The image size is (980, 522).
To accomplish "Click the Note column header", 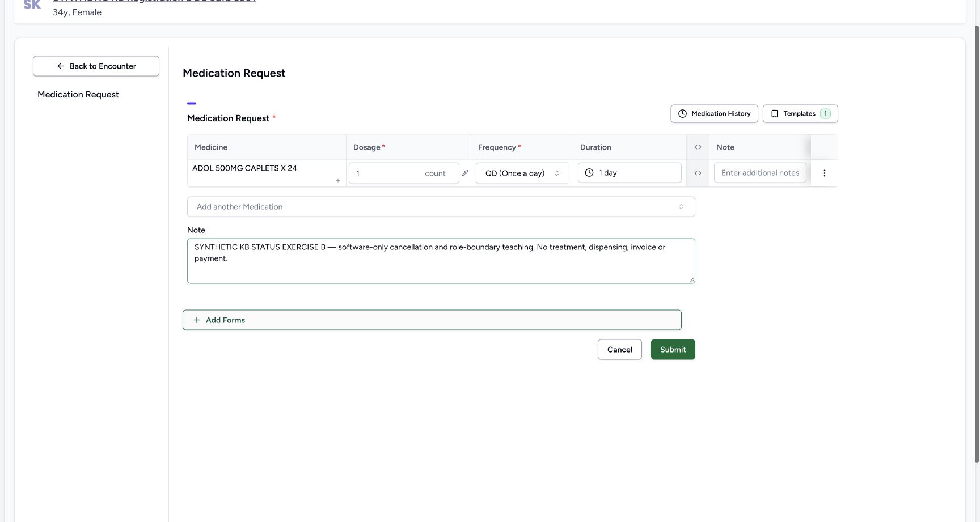I will coord(760,147).
